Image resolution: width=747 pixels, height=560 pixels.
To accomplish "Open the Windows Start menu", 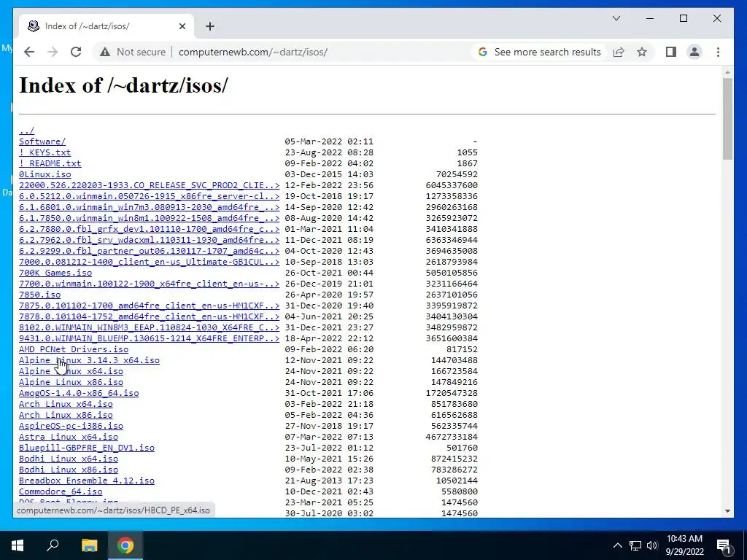I will (x=18, y=545).
